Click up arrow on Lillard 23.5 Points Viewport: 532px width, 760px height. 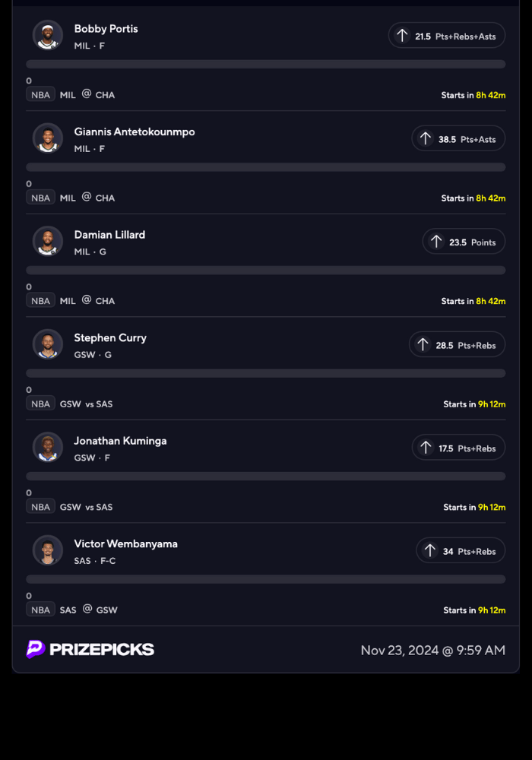pyautogui.click(x=436, y=242)
